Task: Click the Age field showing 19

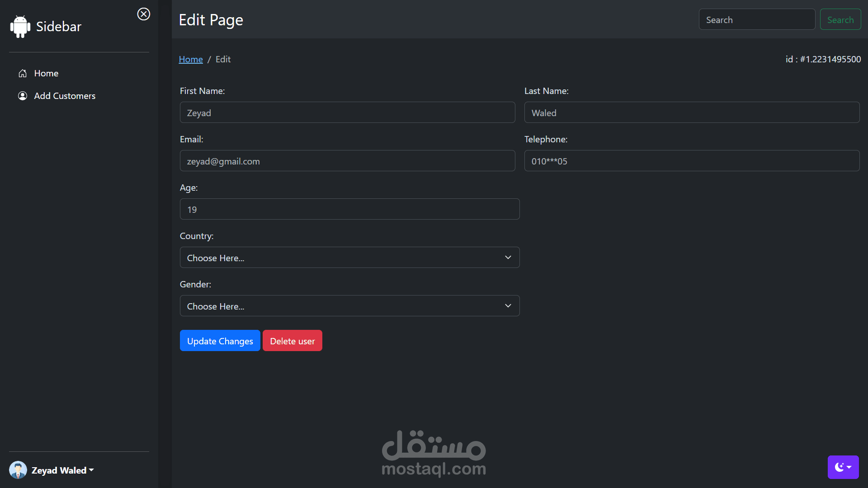Action: pos(349,209)
